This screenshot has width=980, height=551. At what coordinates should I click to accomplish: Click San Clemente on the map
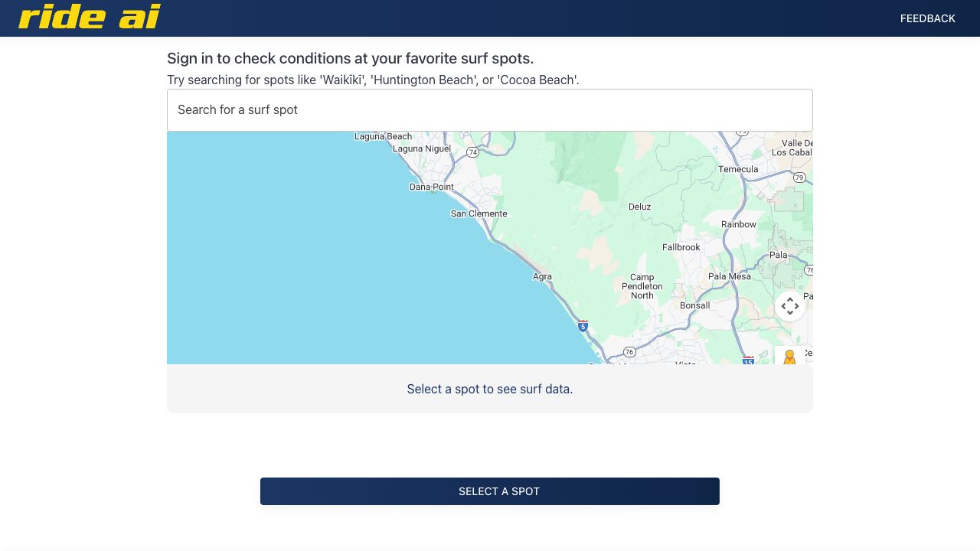479,214
